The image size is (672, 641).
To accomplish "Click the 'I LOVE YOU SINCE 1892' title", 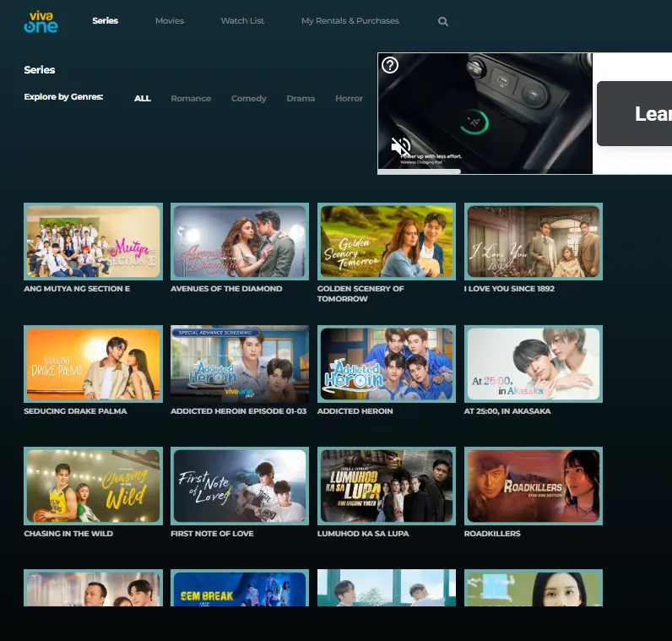I will pos(509,289).
